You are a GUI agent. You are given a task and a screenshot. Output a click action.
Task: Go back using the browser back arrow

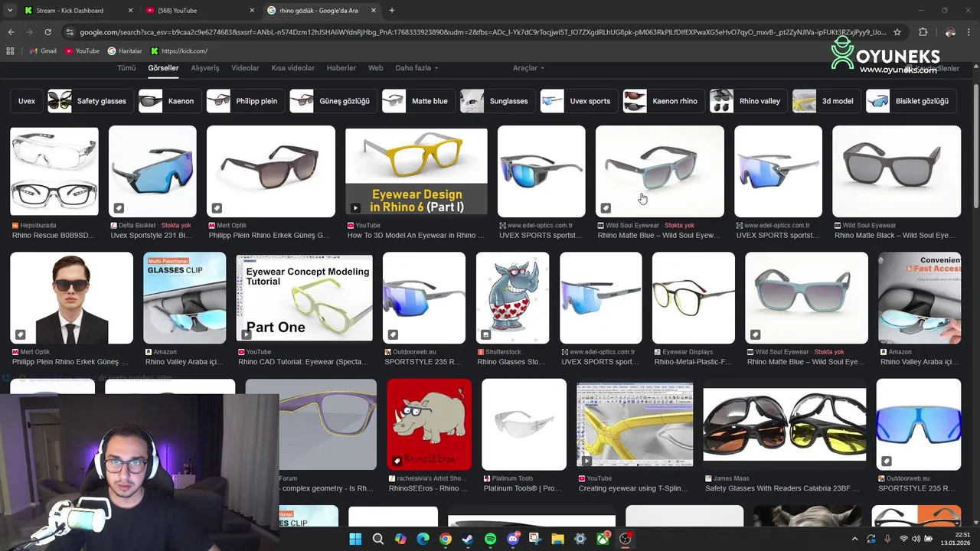click(11, 32)
